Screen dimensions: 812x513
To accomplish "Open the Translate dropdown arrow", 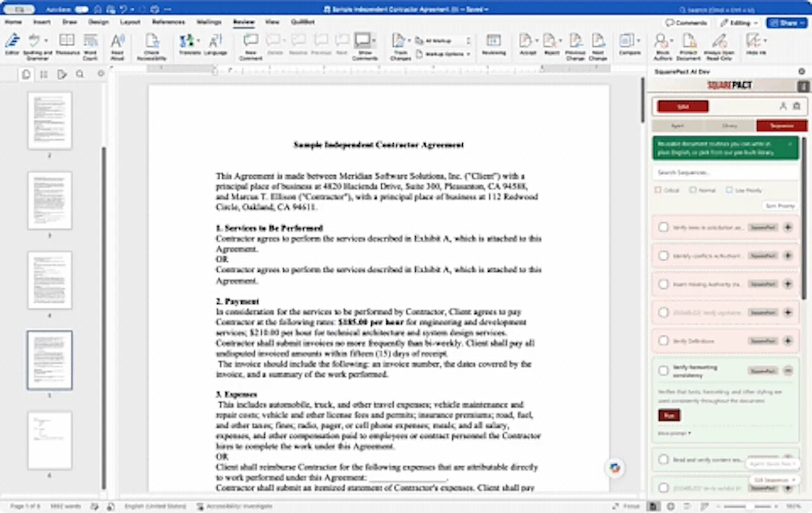I will pyautogui.click(x=197, y=41).
